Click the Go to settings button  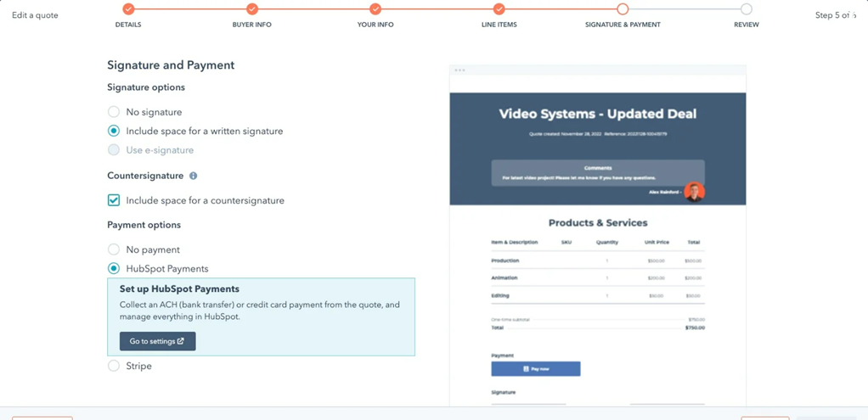click(x=157, y=341)
